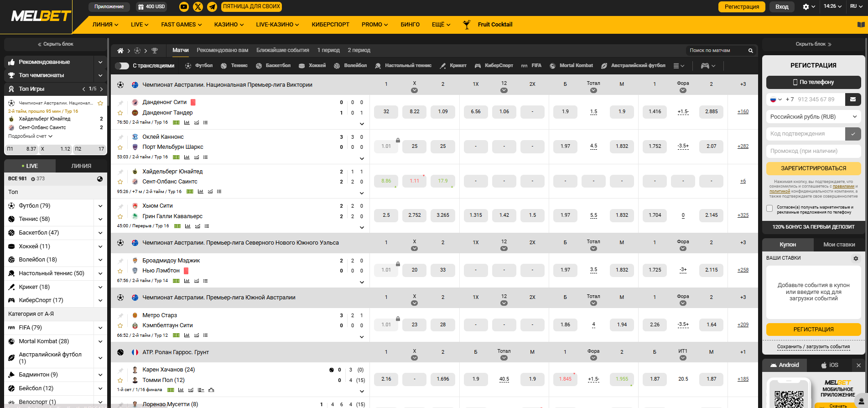
Task: Open the Российский рубль currency dropdown
Action: point(813,117)
